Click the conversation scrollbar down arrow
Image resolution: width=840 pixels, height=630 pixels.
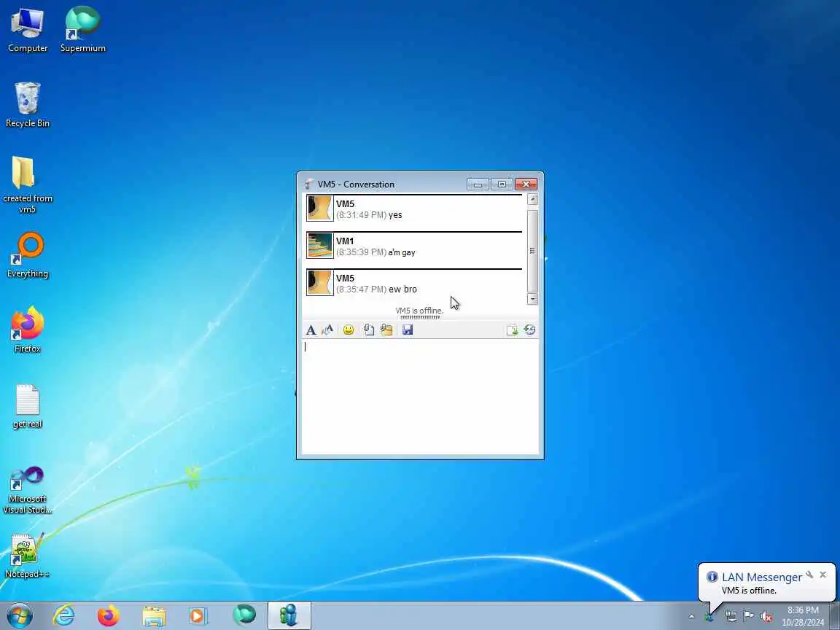[532, 299]
